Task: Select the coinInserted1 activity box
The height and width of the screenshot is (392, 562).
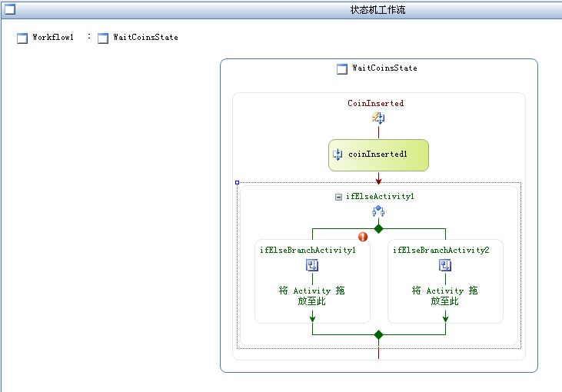Action: [378, 155]
